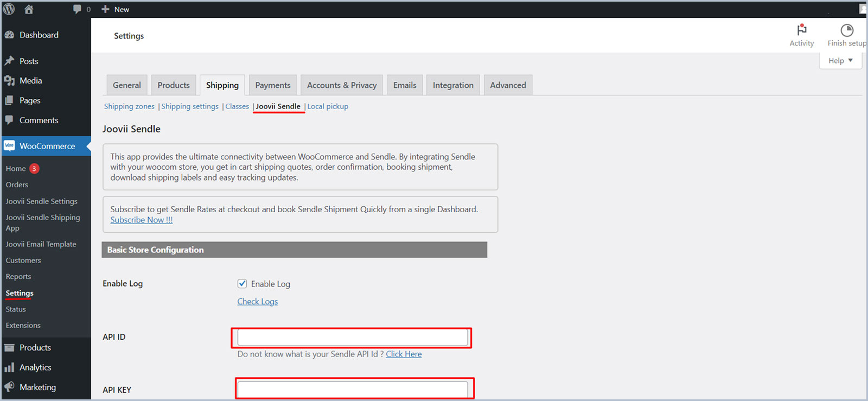
Task: Open the site home icon
Action: coord(29,9)
